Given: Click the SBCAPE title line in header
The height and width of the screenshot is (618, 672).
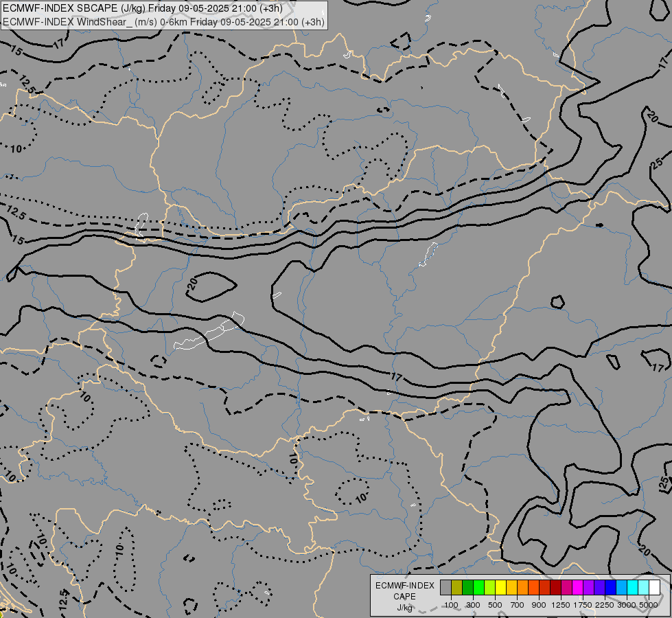Looking at the screenshot, I should (x=143, y=8).
